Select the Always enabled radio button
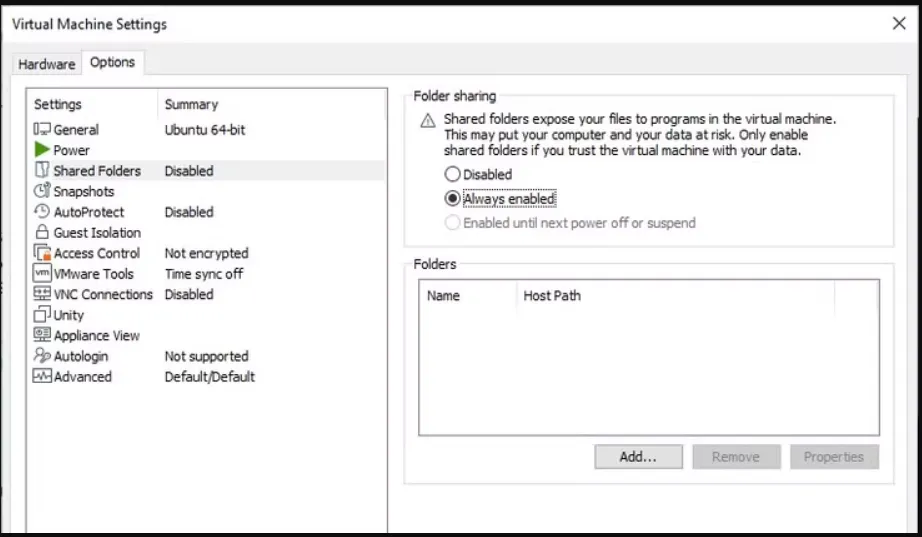Viewport: 922px width, 537px height. click(452, 199)
